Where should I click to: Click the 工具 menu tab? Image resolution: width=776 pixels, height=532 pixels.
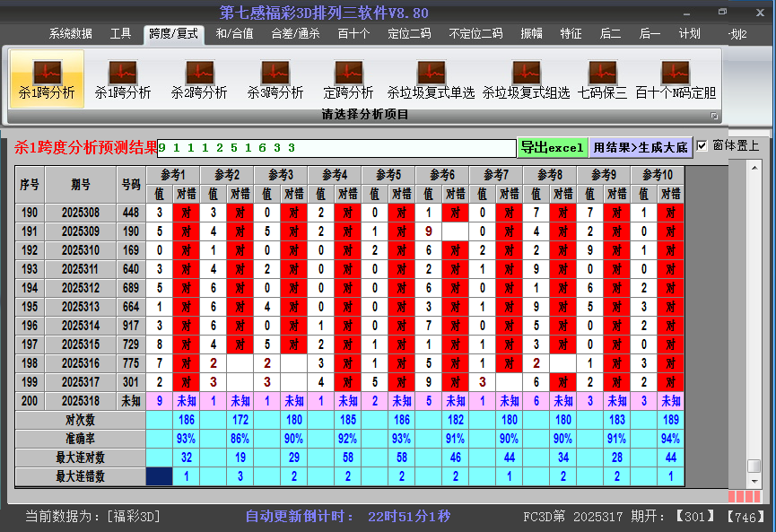pyautogui.click(x=120, y=34)
